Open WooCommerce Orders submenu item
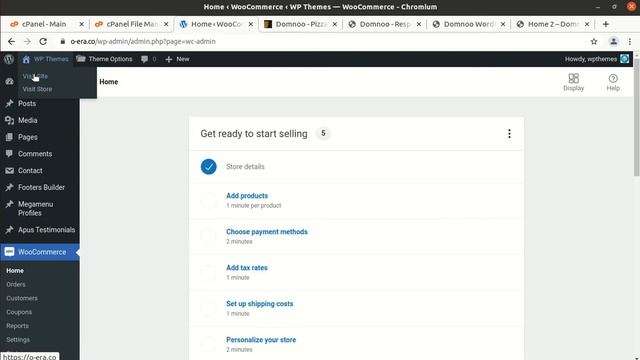Screen dimensions: 640x360 (x=16, y=284)
